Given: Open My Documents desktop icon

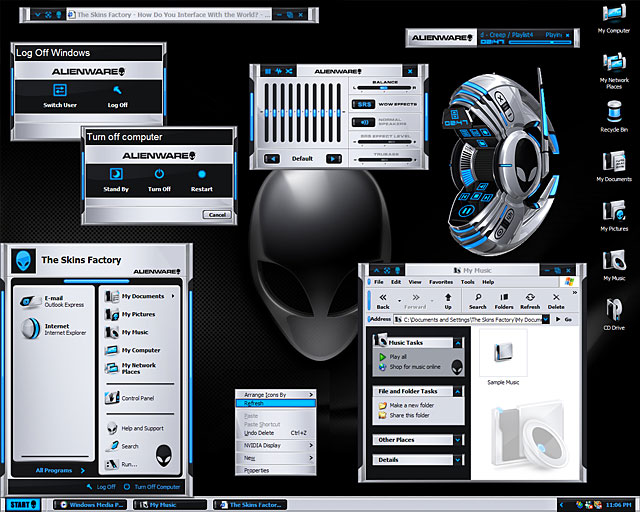Looking at the screenshot, I should 614,166.
